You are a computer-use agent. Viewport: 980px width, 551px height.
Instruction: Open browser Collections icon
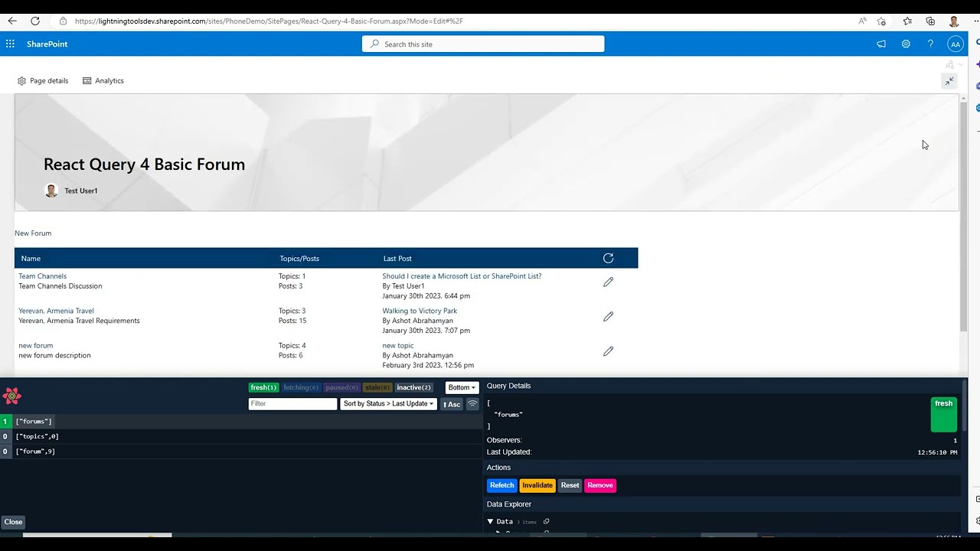click(930, 21)
